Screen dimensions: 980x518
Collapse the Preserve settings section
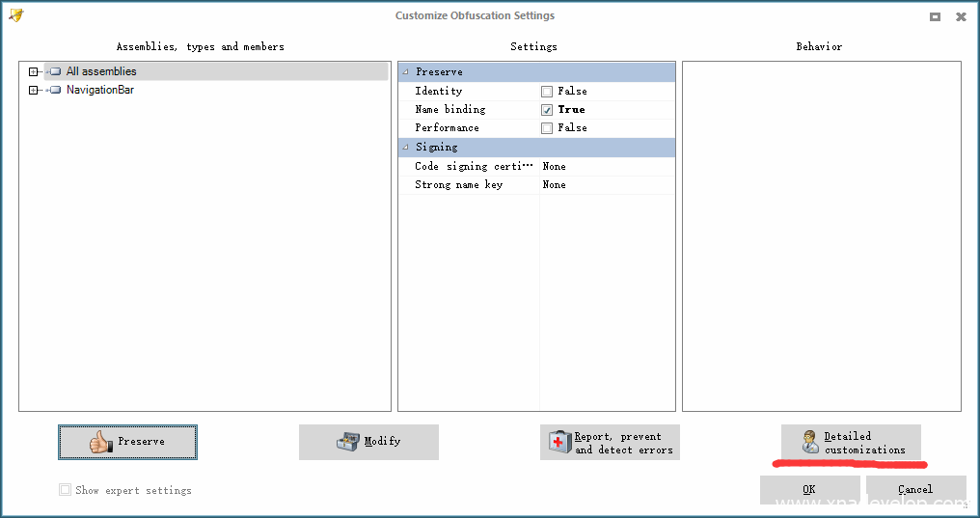[406, 72]
